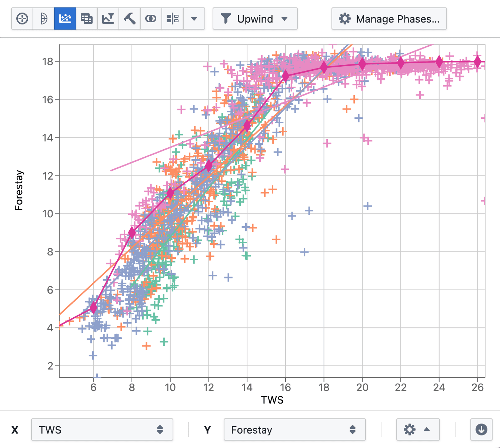Switch to the data table view
Viewport: 500px width, 448px height.
coord(86,19)
